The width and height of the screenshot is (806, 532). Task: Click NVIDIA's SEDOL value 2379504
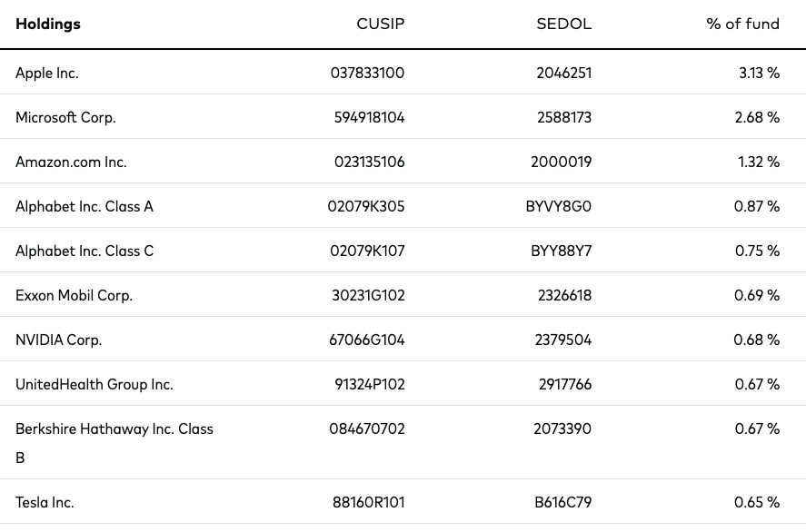point(563,340)
